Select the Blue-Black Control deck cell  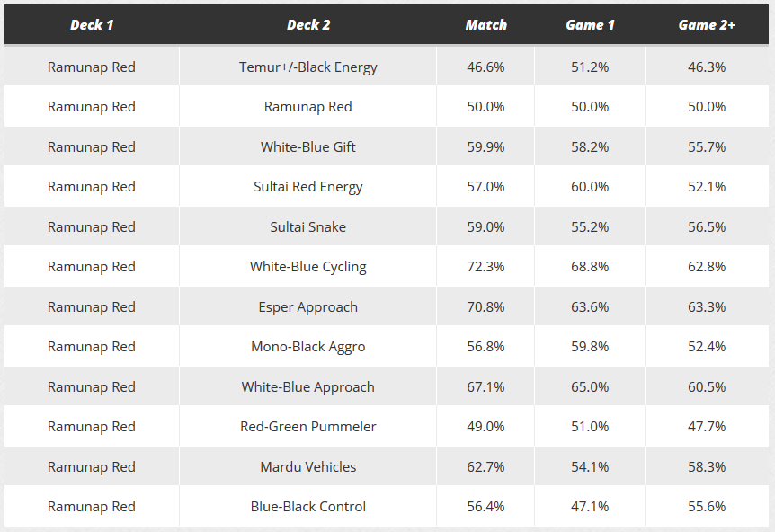click(x=308, y=507)
